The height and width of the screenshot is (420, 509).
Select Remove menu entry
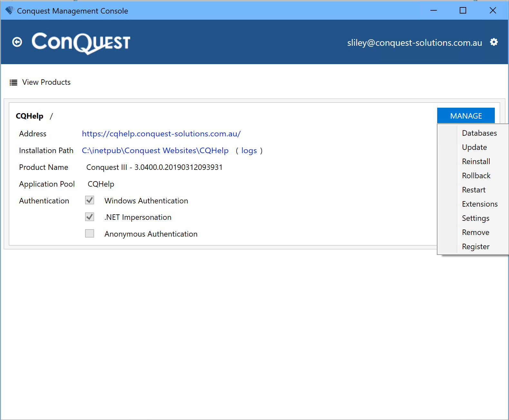[475, 232]
